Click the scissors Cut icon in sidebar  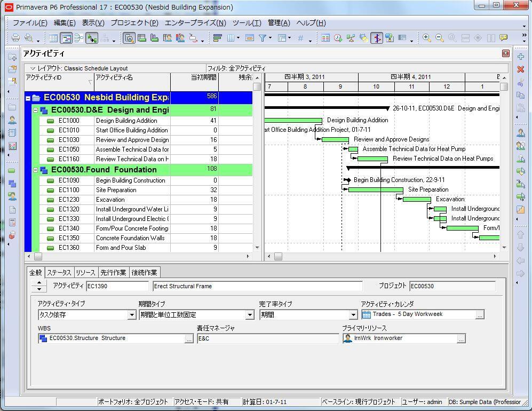pyautogui.click(x=520, y=82)
